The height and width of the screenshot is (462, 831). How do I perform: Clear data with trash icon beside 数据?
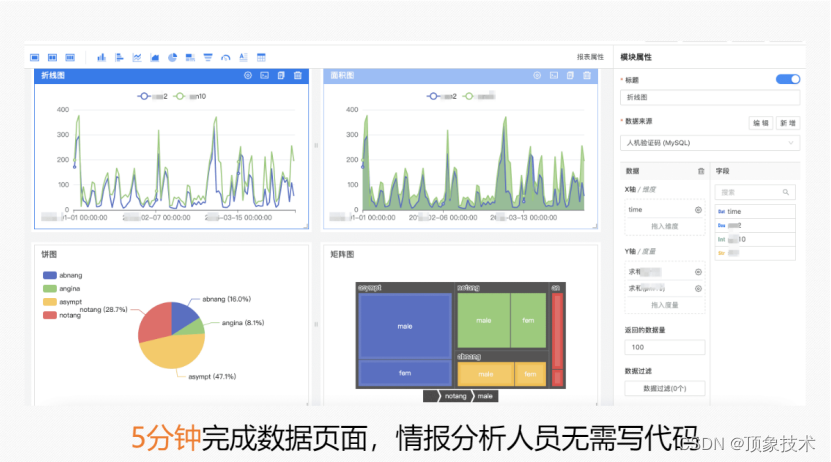(701, 171)
